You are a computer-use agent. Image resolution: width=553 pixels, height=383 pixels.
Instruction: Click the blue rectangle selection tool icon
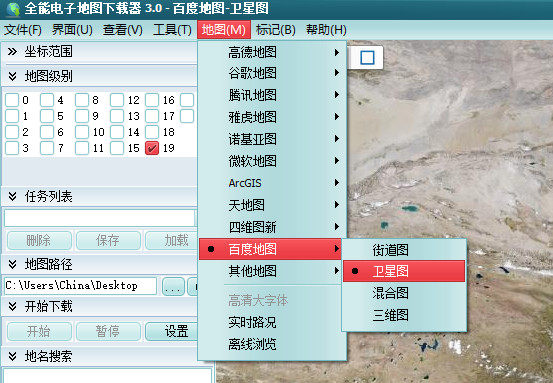[x=367, y=57]
